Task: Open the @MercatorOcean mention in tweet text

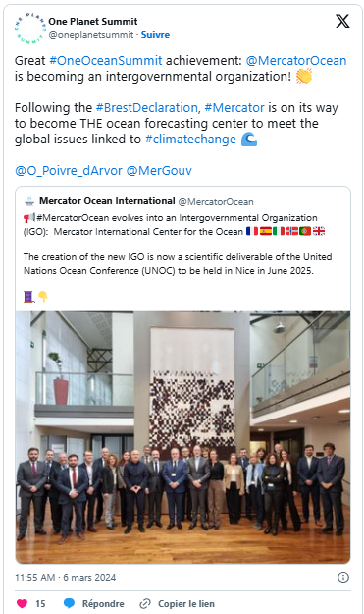Action: pos(296,60)
